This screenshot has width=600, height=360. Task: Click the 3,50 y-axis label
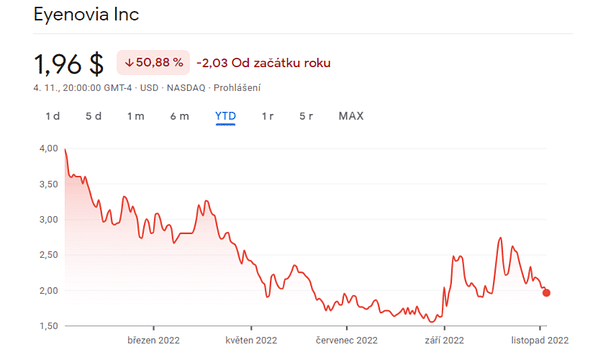pos(49,184)
